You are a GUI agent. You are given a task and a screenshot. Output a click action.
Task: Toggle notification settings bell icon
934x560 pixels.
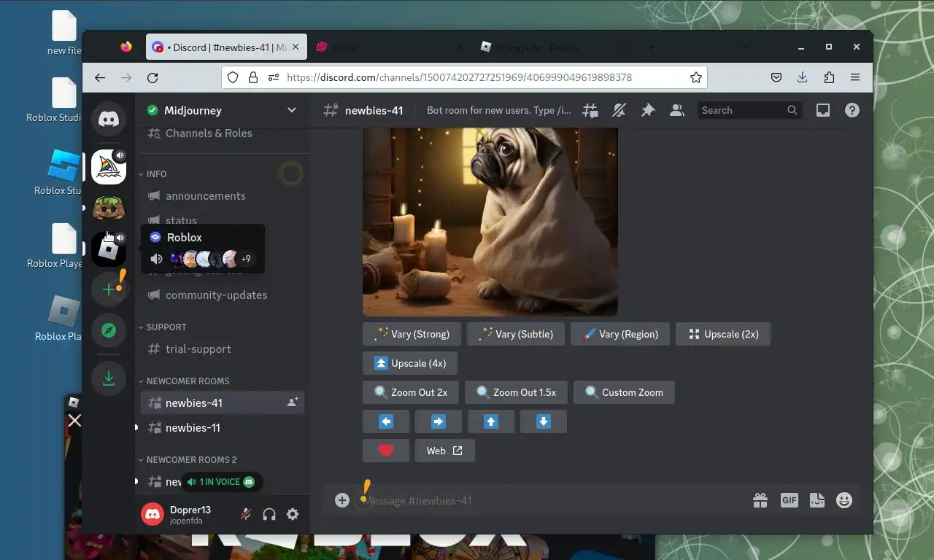619,110
